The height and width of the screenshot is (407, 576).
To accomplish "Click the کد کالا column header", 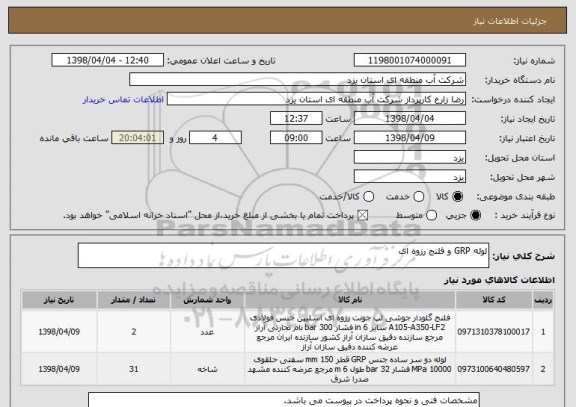I will tap(494, 300).
